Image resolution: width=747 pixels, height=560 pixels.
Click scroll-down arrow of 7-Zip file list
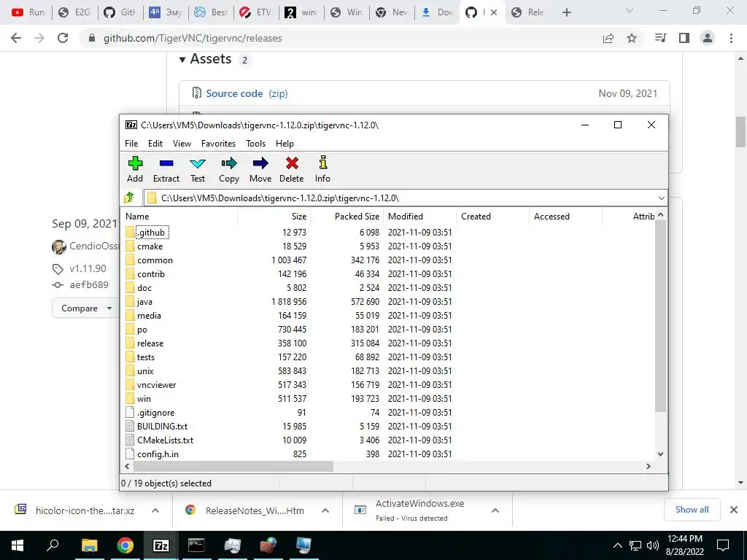[x=660, y=454]
